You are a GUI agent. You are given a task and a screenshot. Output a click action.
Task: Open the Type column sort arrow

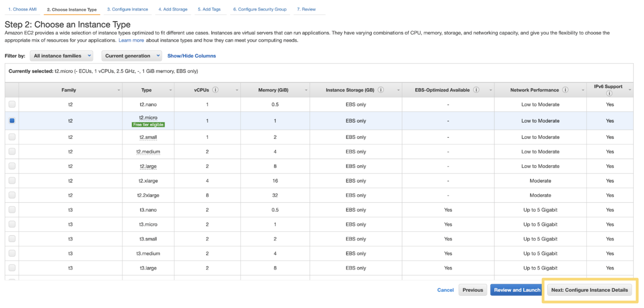click(x=170, y=90)
